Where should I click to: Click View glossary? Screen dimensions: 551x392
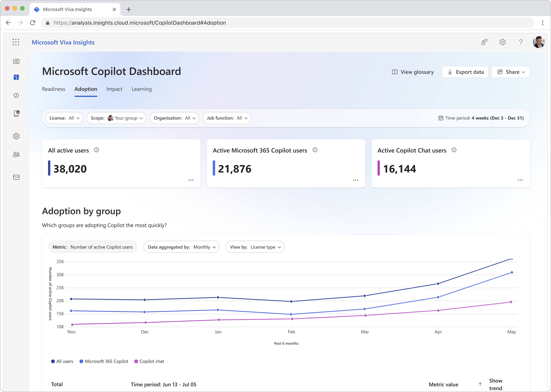point(413,72)
